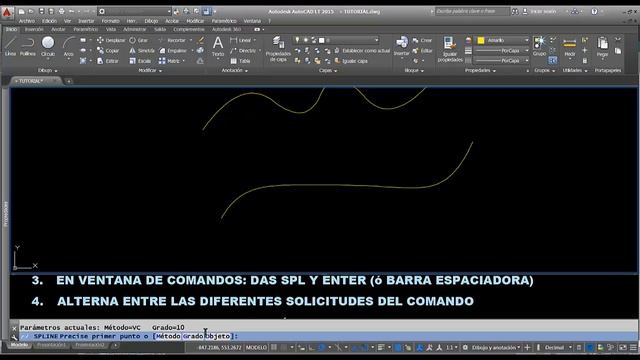Click the yellow color swatch
Screen dimensions: 640x360
pyautogui.click(x=481, y=40)
